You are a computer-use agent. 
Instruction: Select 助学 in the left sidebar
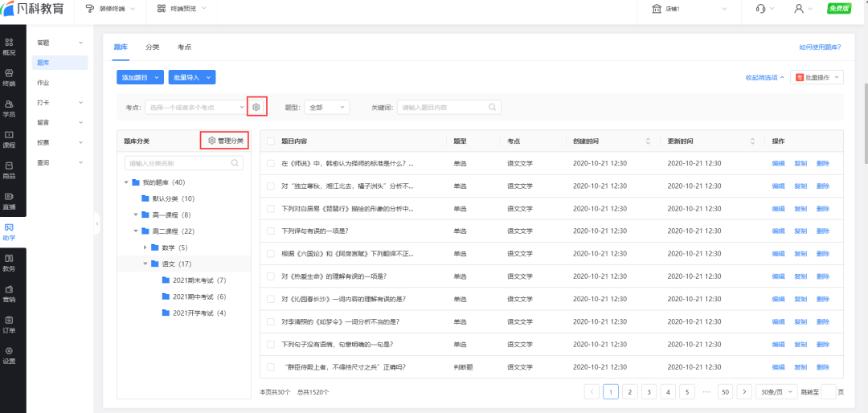pos(9,232)
